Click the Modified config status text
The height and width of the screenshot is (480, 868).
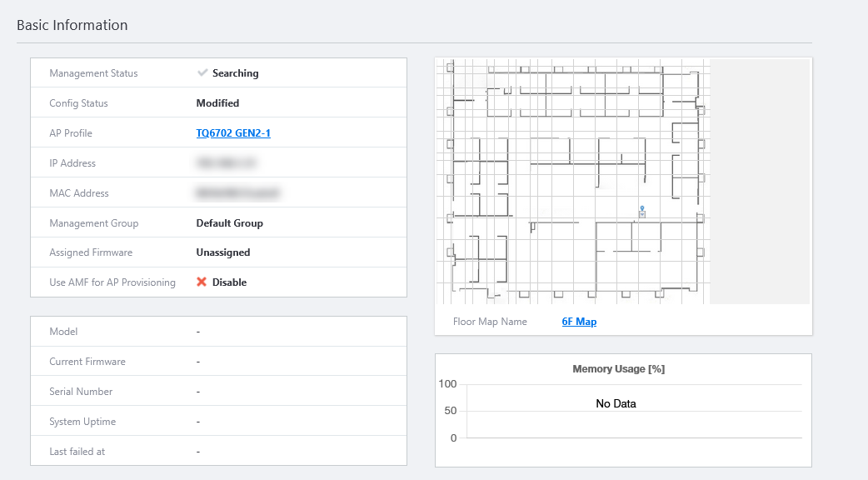coord(217,103)
